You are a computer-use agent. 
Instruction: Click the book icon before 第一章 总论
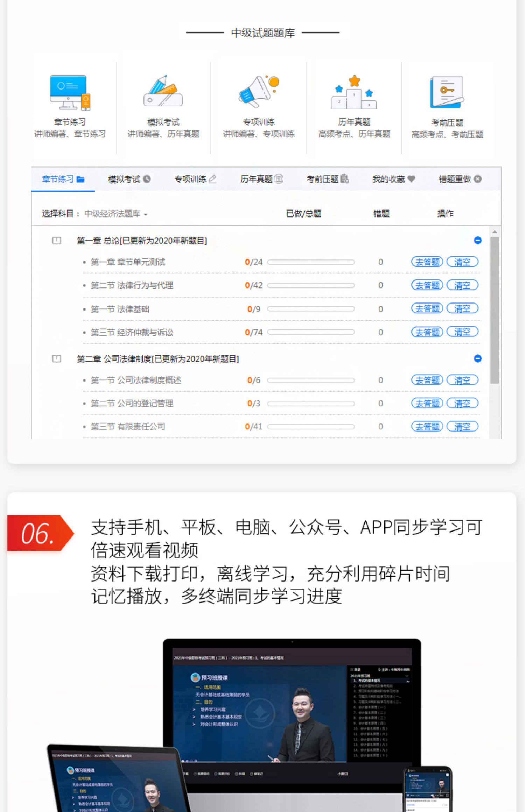[57, 241]
